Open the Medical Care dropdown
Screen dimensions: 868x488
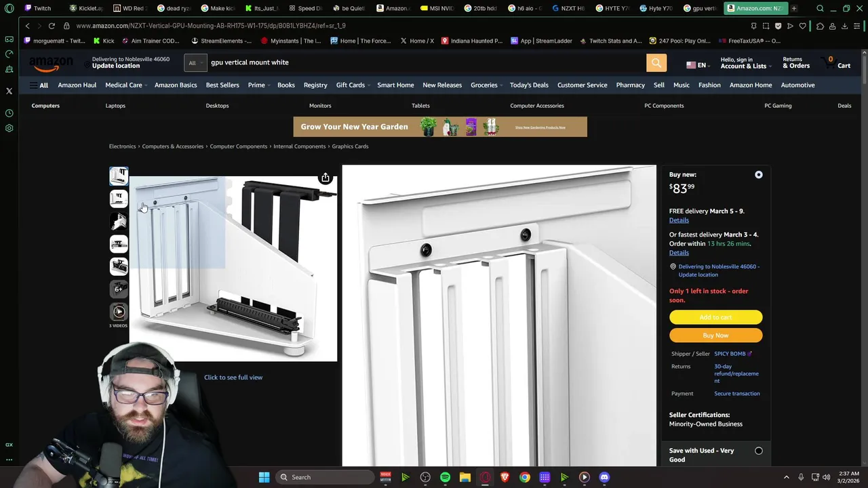pos(127,85)
